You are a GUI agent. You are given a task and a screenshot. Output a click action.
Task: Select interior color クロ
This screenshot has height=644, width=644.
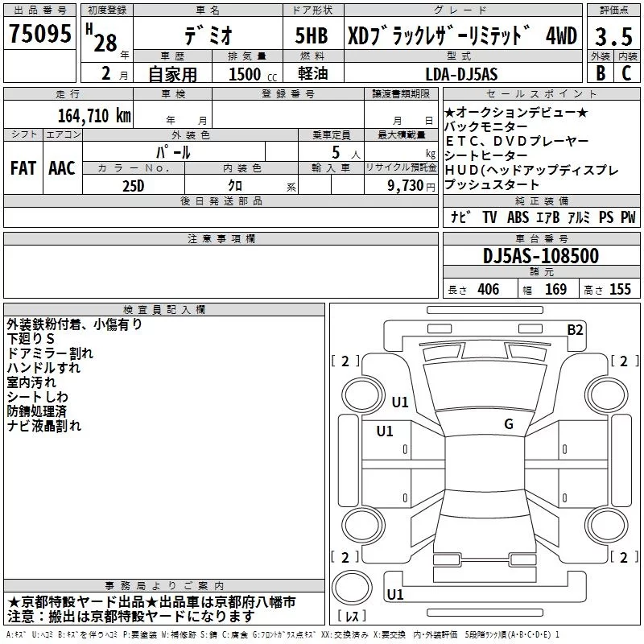(x=235, y=186)
